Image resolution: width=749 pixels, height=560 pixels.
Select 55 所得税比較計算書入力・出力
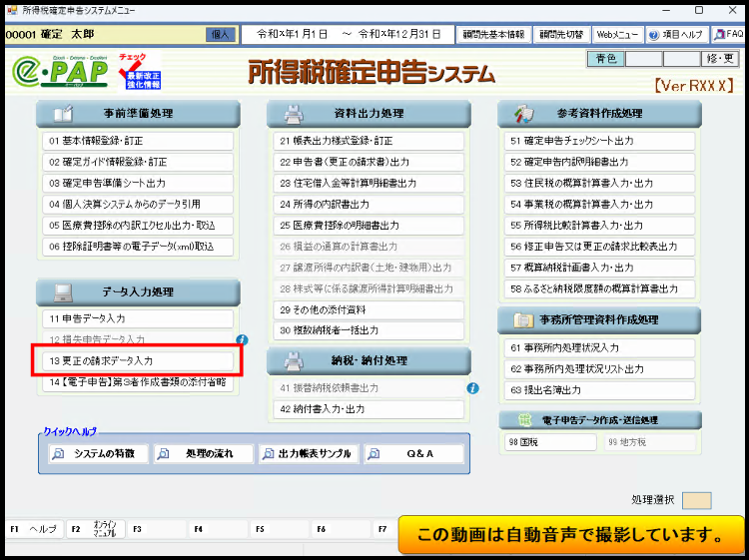599,226
